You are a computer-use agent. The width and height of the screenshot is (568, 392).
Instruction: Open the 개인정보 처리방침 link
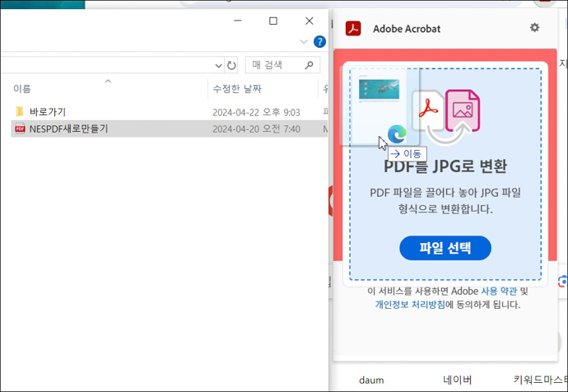410,305
